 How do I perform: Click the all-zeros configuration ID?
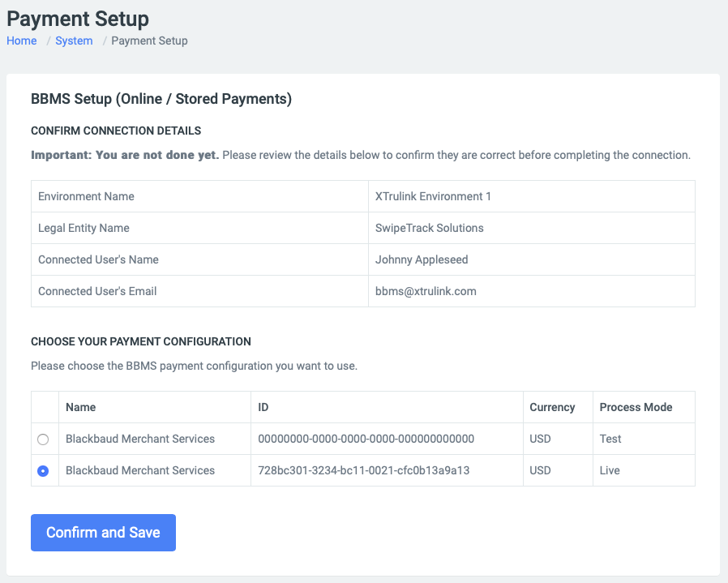tap(366, 439)
